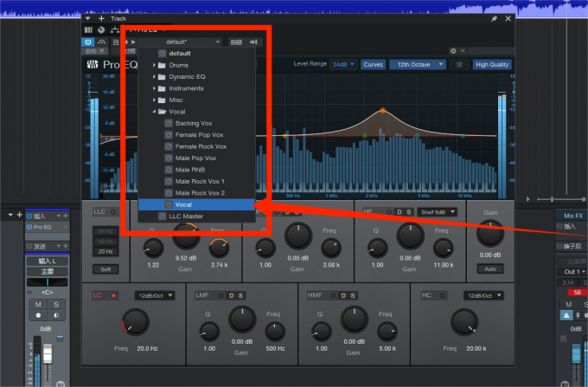Expand the Drums preset folder
The height and width of the screenshot is (387, 588).
pyautogui.click(x=154, y=65)
